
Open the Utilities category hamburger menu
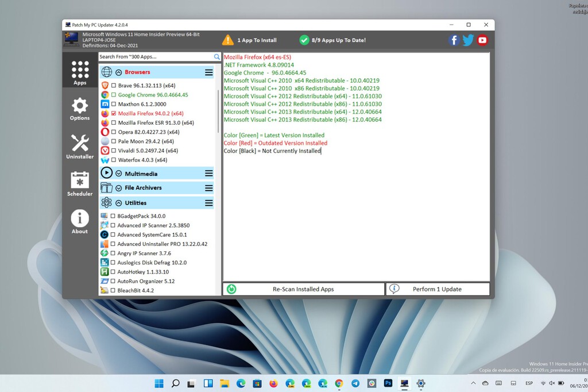click(x=209, y=203)
